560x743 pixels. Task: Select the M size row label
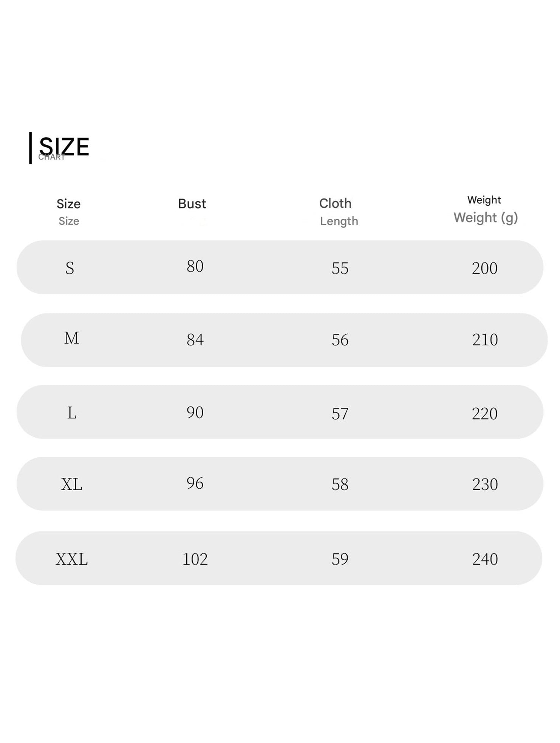pyautogui.click(x=71, y=338)
